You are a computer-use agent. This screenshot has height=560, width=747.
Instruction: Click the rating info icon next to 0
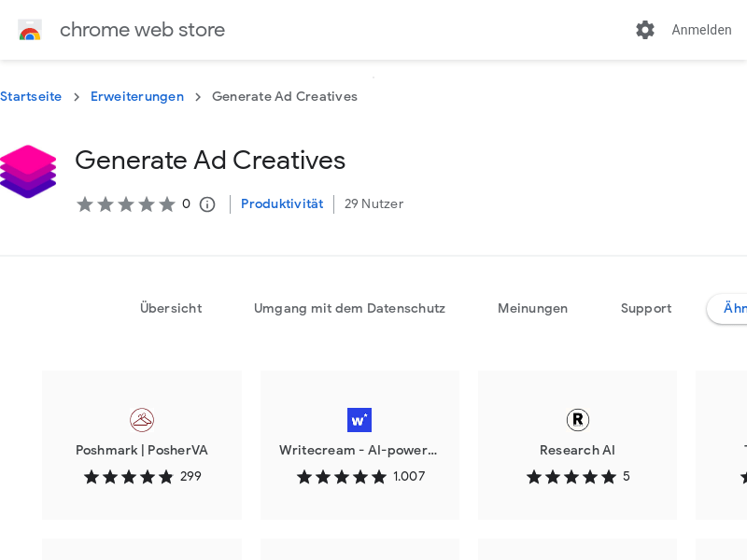coord(207,204)
